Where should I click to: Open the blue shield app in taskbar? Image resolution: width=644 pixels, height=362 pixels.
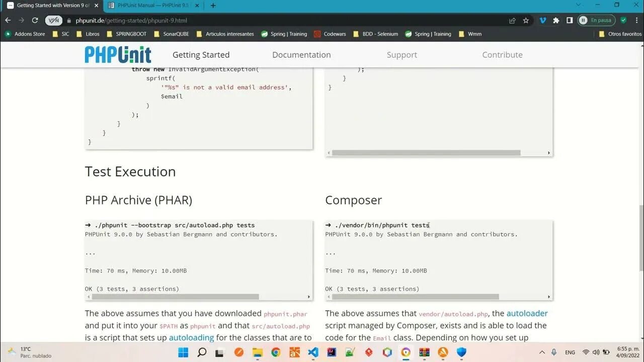461,352
